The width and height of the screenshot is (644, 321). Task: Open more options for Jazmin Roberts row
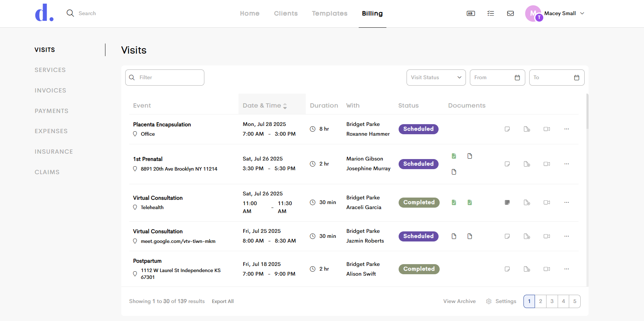(567, 236)
